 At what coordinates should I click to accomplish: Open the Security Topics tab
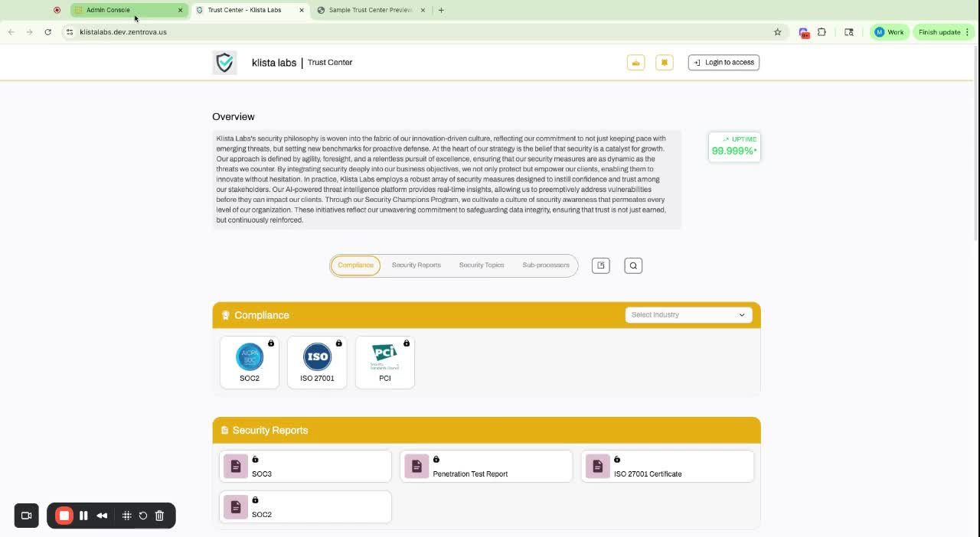coord(482,265)
